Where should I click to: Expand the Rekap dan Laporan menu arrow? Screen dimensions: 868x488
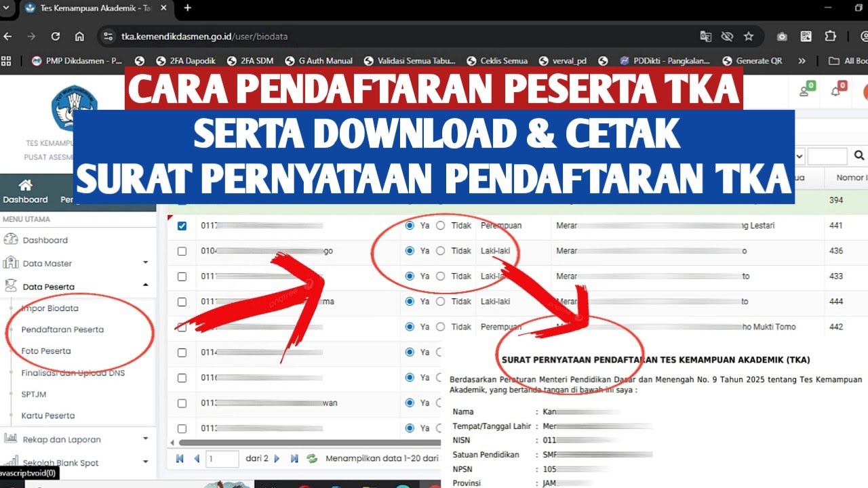[x=145, y=439]
